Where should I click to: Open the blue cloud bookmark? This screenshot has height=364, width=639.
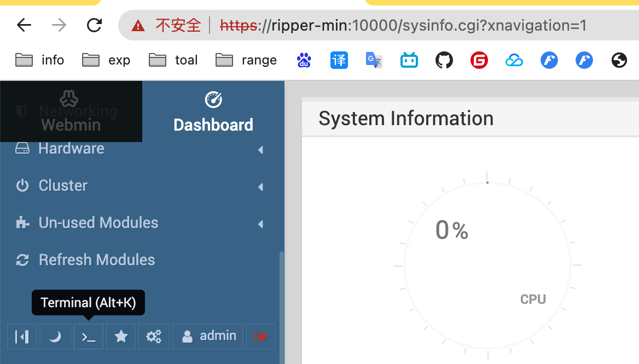click(x=514, y=60)
